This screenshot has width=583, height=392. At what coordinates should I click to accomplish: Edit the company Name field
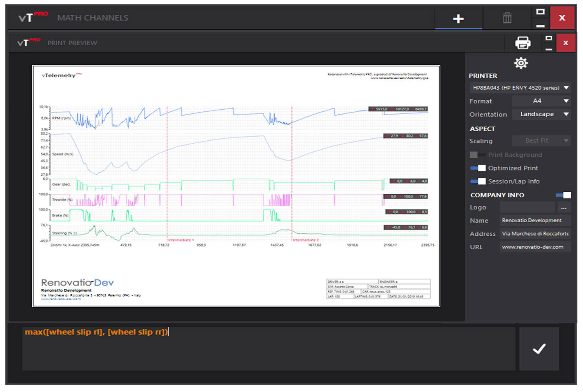(535, 221)
